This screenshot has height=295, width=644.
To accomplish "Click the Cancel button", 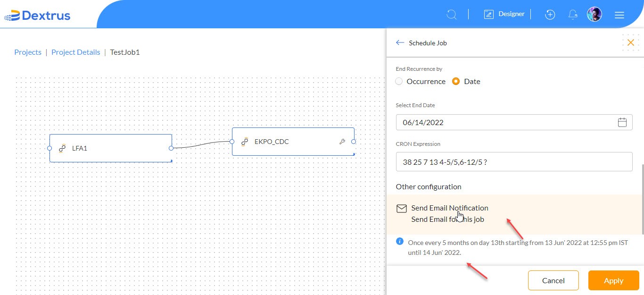I will tap(553, 280).
